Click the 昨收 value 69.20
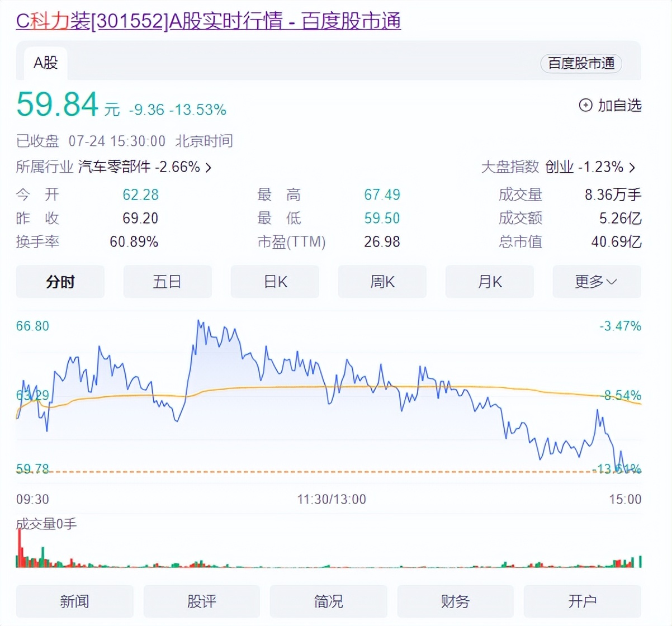 140,218
